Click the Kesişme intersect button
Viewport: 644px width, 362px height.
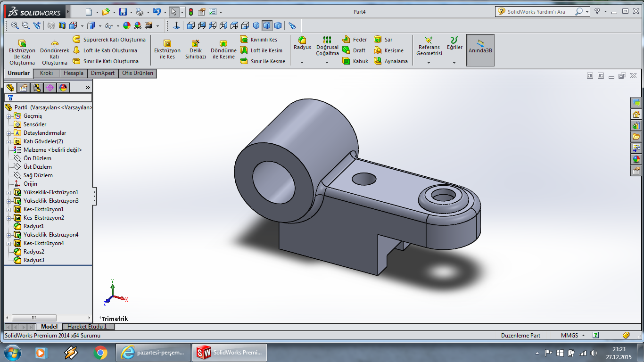click(389, 50)
